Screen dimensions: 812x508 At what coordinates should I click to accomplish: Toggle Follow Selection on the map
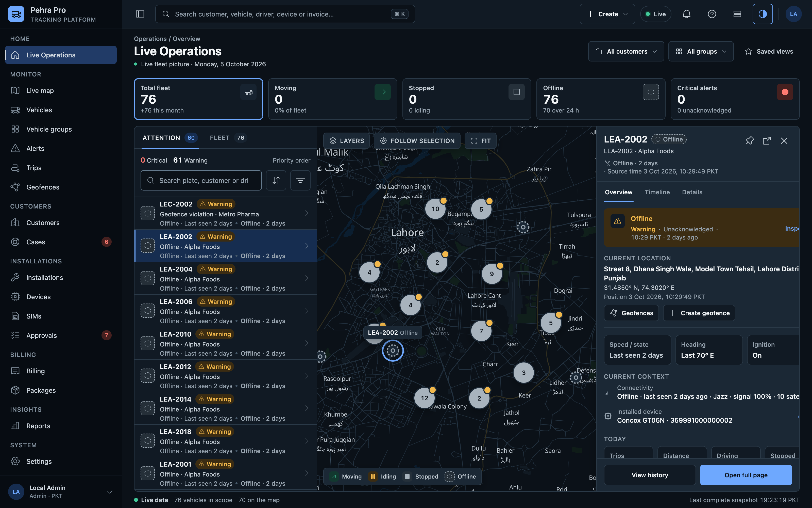417,141
